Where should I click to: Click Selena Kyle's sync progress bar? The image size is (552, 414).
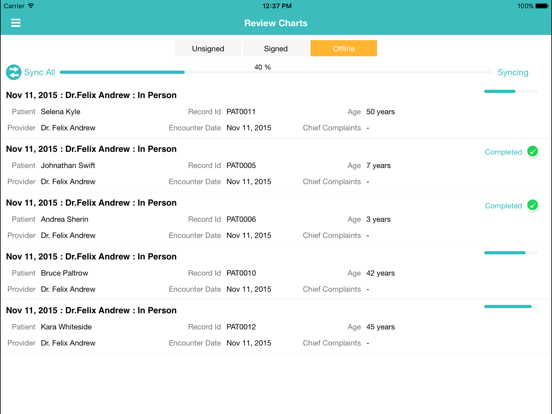[x=511, y=91]
